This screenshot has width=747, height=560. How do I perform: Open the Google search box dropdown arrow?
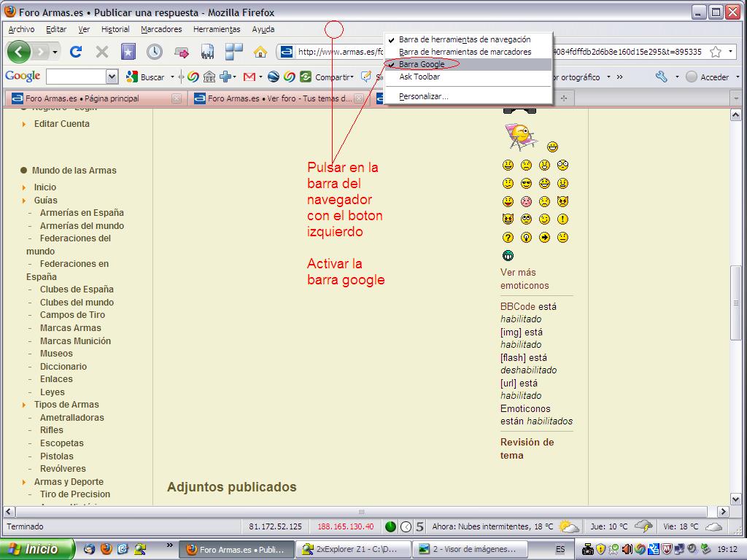[112, 77]
